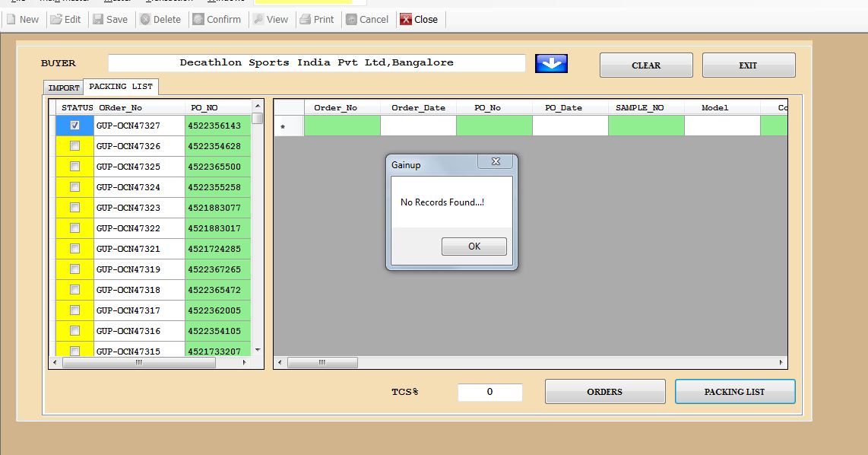Click the Save toolbar icon
This screenshot has width=868, height=455.
[x=99, y=19]
